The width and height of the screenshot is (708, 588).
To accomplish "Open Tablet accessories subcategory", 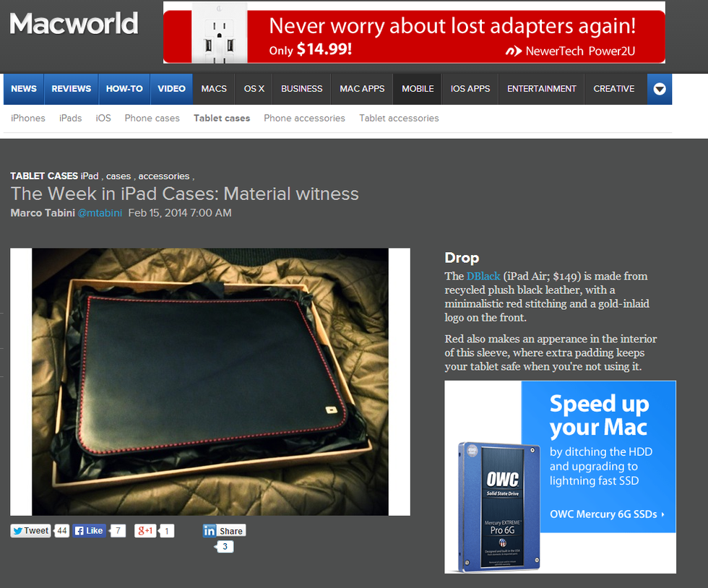I will (399, 118).
